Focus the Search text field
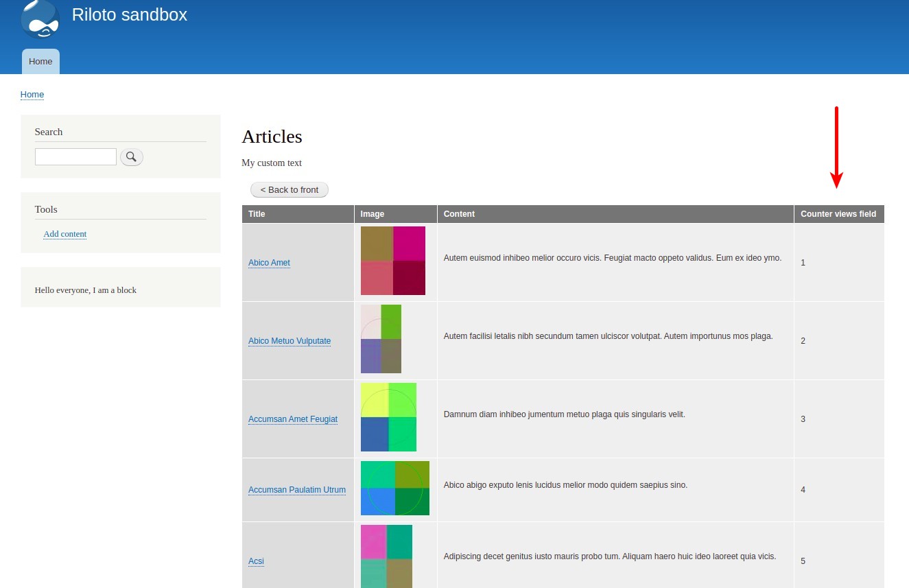This screenshot has width=909, height=588. click(x=75, y=156)
